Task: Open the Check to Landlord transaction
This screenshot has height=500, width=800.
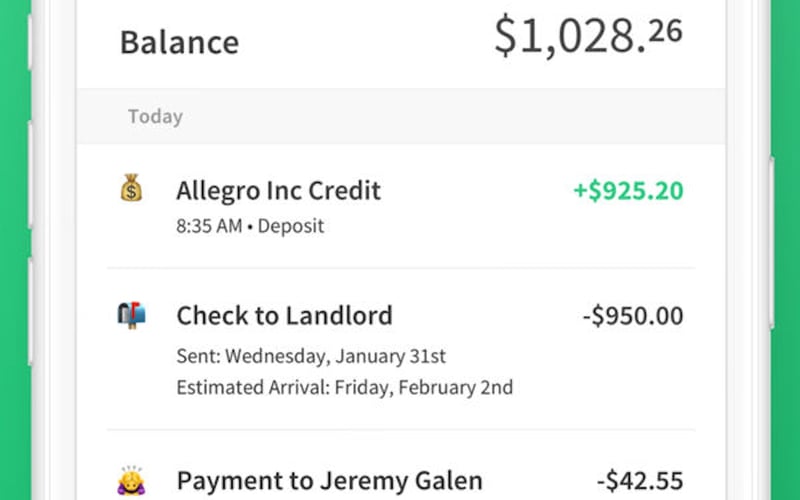Action: (284, 316)
